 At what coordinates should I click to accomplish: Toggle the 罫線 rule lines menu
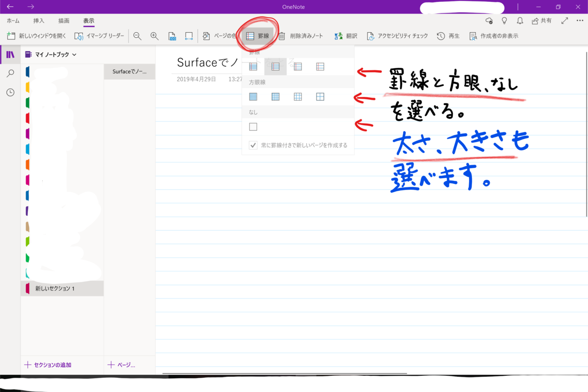point(258,36)
